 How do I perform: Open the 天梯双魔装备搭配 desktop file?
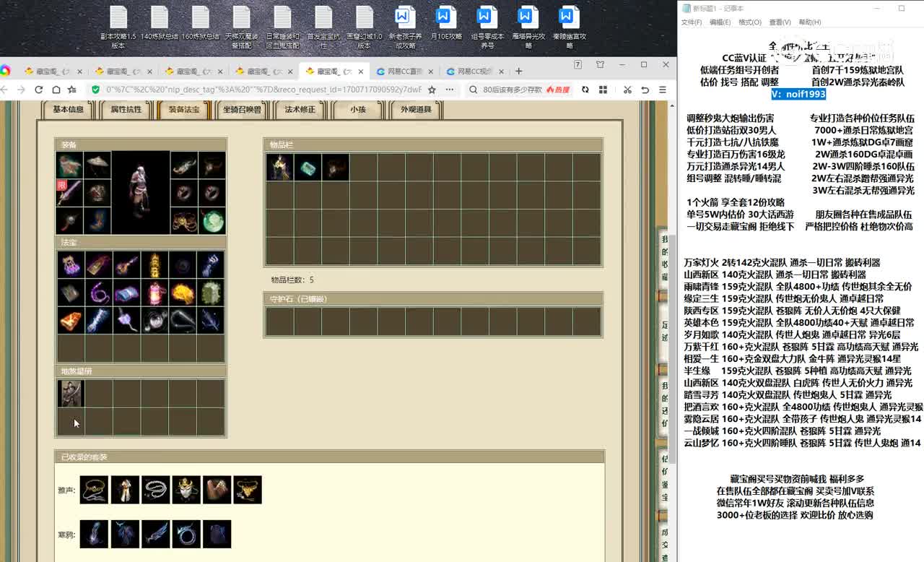[242, 27]
